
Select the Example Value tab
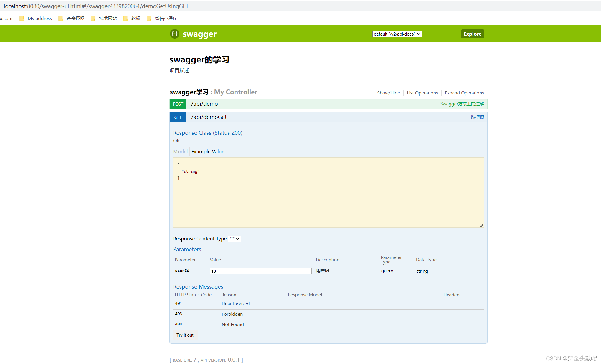tap(208, 151)
